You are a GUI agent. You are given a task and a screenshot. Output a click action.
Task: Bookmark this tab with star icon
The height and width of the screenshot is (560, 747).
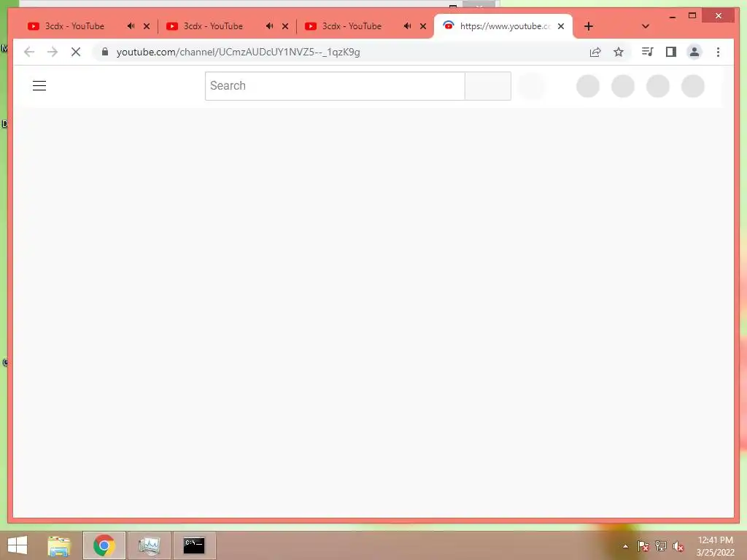(619, 52)
